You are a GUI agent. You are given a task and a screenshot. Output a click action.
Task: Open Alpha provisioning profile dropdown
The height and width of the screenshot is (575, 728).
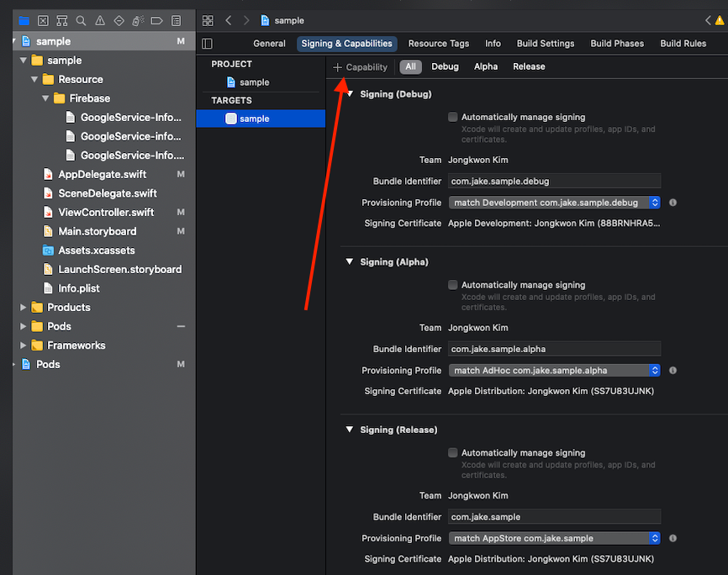554,370
